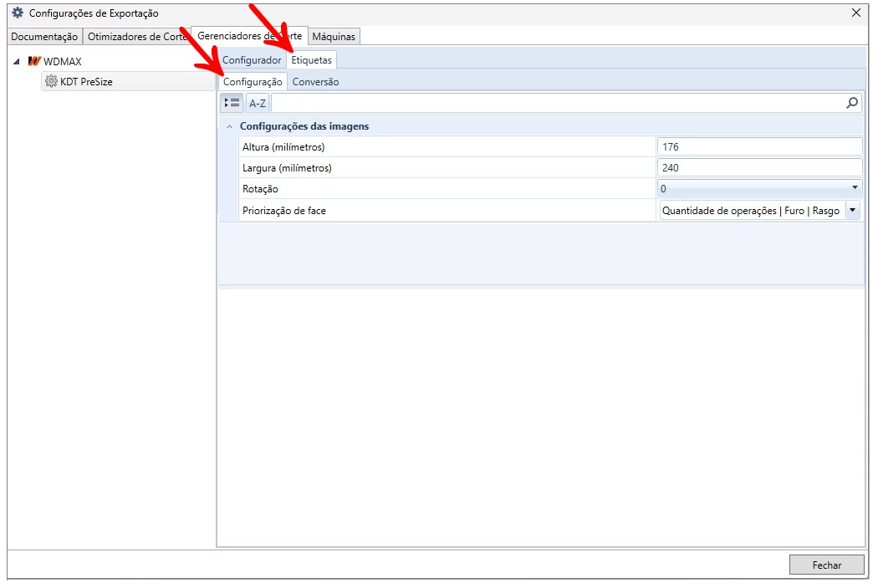Screen dimensions: 873x588
Task: Select the Configurador tab
Action: (252, 60)
